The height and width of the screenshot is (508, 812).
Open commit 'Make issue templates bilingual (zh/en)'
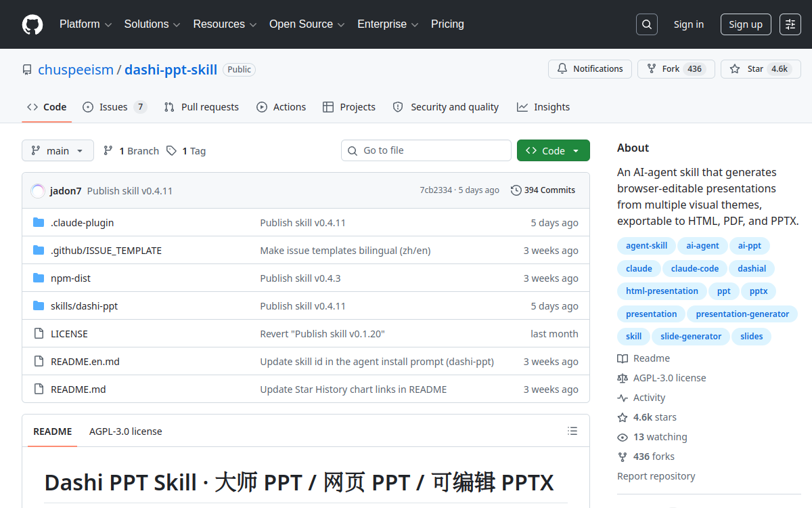point(345,251)
